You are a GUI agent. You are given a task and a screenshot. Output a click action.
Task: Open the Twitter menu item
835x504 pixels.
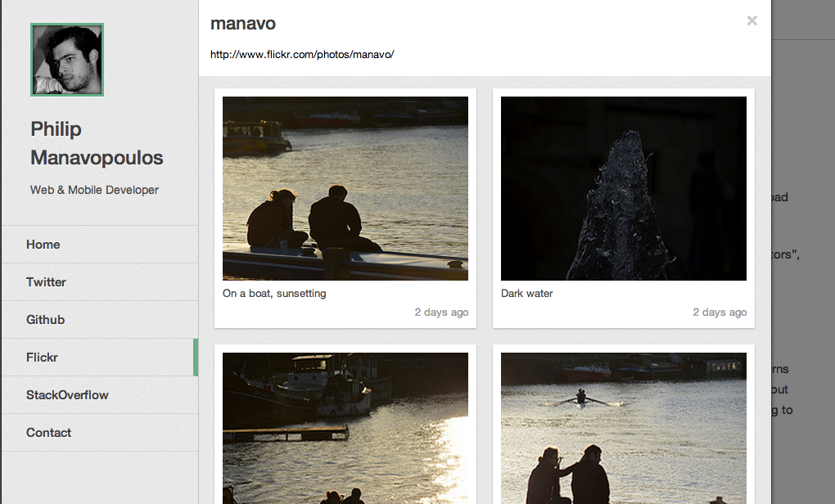pos(100,282)
